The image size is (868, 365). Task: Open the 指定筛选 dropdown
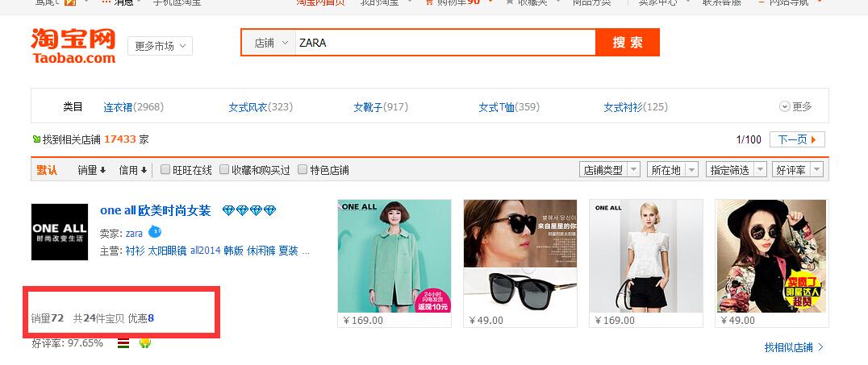736,170
